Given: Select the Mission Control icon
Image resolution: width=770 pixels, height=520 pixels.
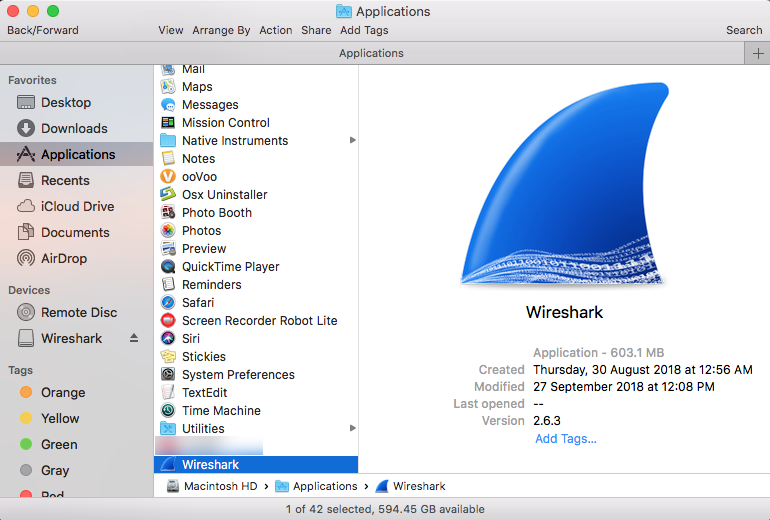Looking at the screenshot, I should tap(168, 123).
